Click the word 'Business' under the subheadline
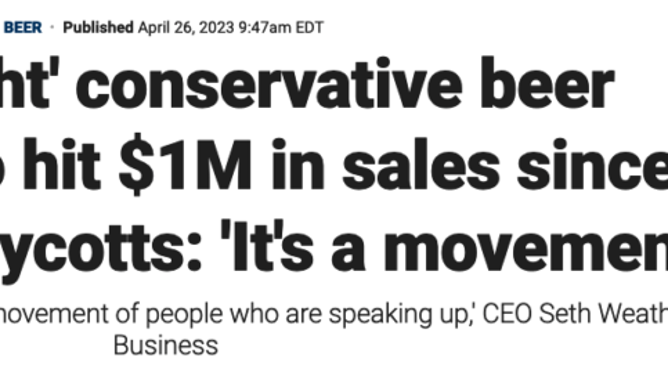 click(x=166, y=345)
